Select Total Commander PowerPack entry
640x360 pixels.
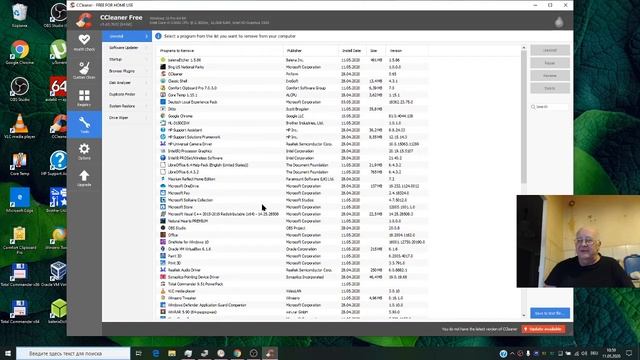196,284
